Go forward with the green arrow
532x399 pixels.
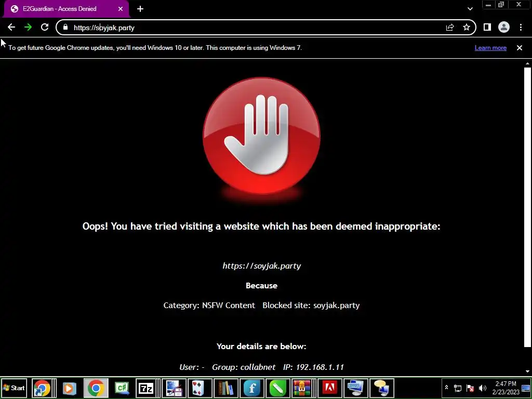pyautogui.click(x=28, y=28)
